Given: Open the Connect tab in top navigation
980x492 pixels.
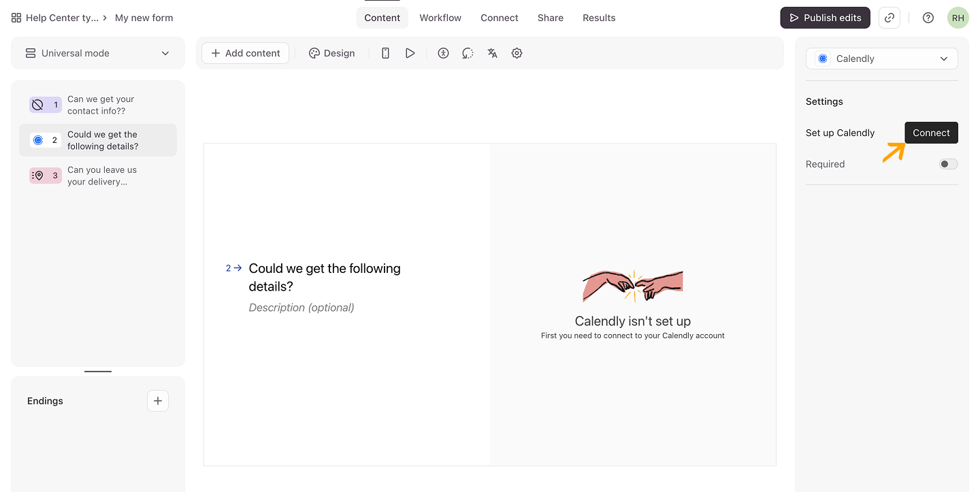Looking at the screenshot, I should 500,18.
